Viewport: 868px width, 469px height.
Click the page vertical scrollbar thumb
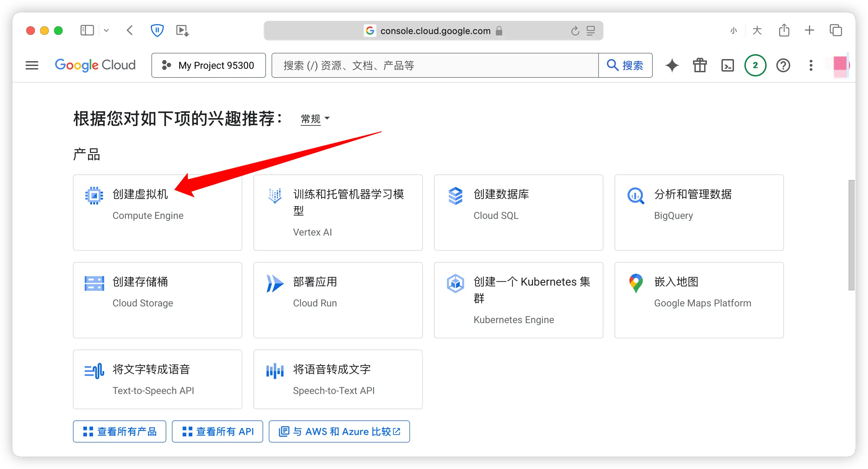coord(851,235)
